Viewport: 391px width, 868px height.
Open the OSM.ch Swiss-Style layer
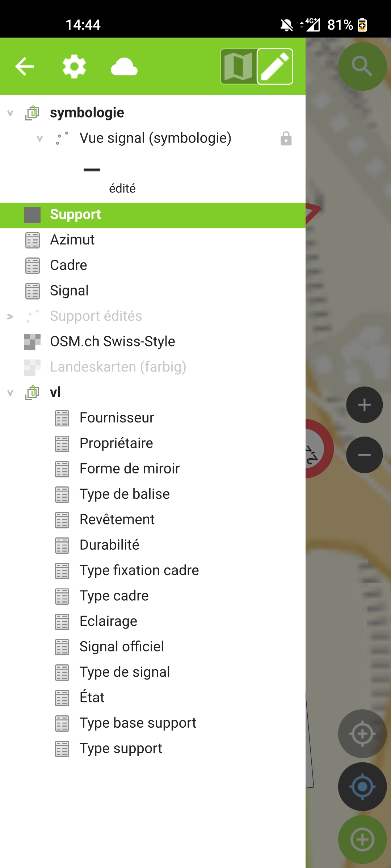pyautogui.click(x=112, y=341)
